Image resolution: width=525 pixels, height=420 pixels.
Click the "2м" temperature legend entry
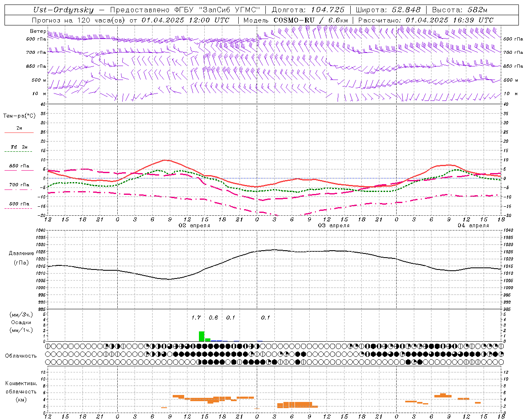(x=19, y=128)
